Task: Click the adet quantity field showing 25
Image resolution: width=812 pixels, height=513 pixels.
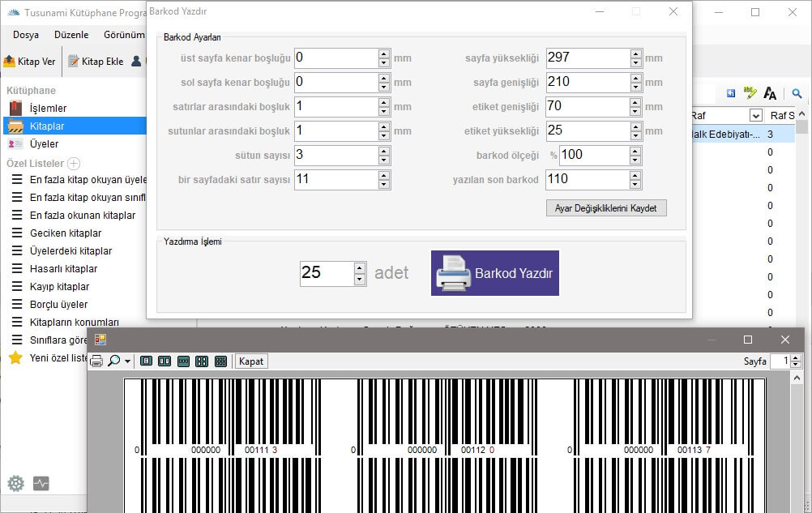Action: pyautogui.click(x=327, y=273)
